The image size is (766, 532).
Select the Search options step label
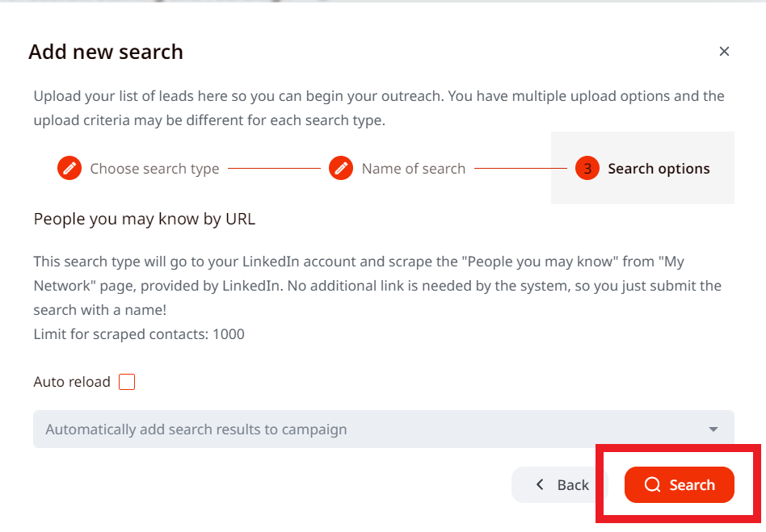pyautogui.click(x=659, y=169)
